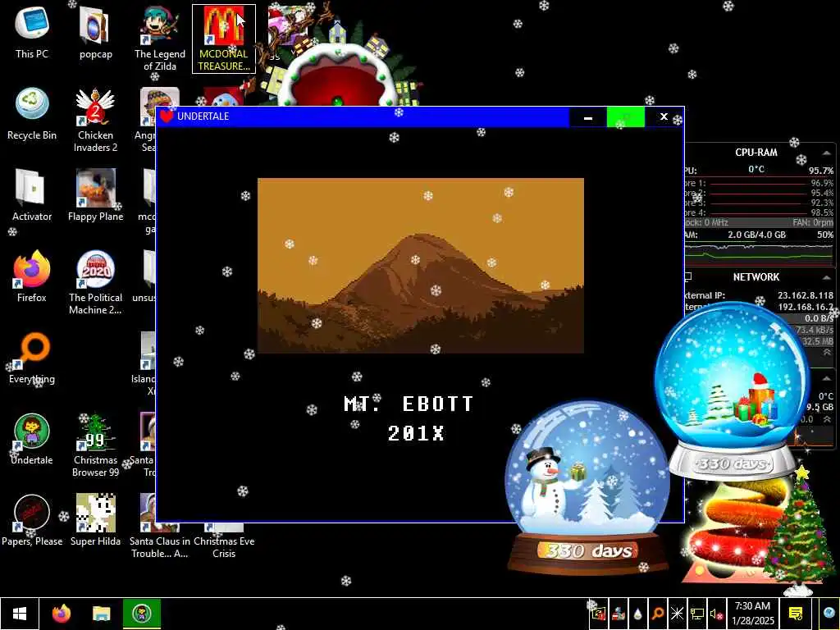
Task: Click the muted volume tray icon
Action: (716, 614)
